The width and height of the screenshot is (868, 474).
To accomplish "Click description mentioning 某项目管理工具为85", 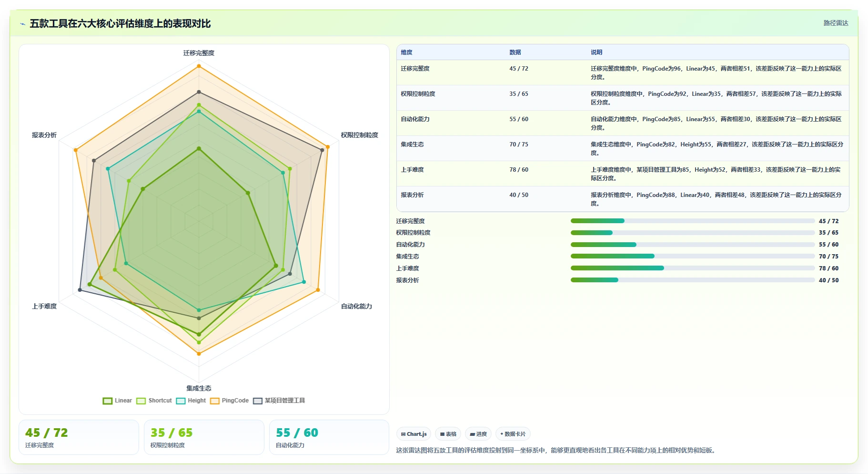I will click(716, 174).
